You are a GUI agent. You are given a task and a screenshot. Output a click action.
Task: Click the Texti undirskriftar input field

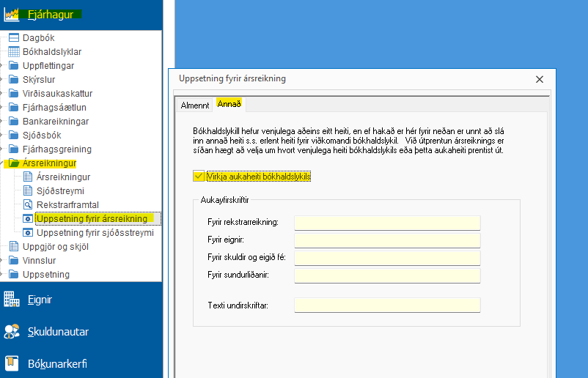(x=387, y=305)
